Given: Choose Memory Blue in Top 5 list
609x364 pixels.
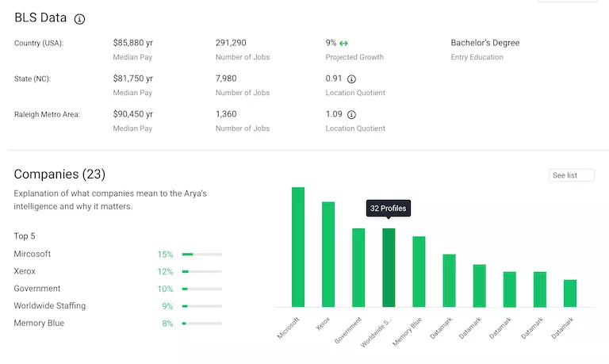Looking at the screenshot, I should coord(39,324).
